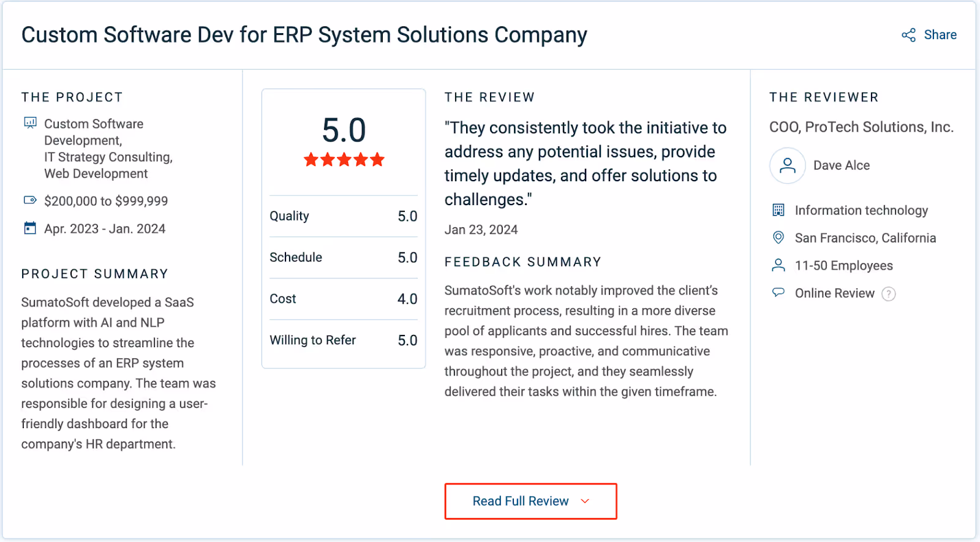Expand the Read Full Review chevron

click(x=584, y=501)
